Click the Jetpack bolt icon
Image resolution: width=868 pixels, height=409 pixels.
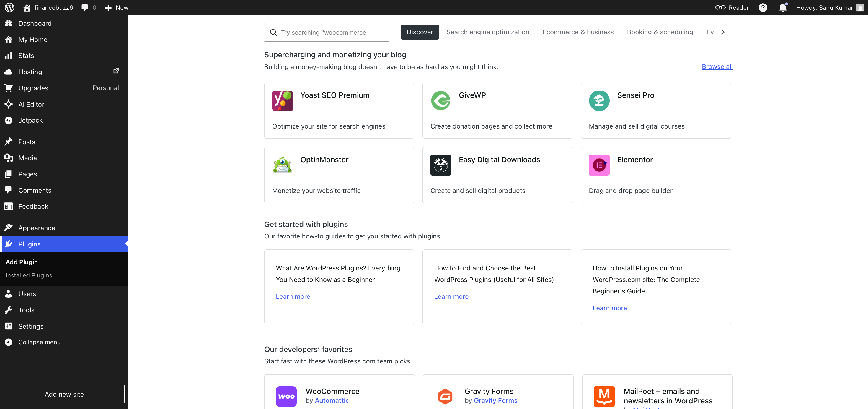(x=9, y=120)
